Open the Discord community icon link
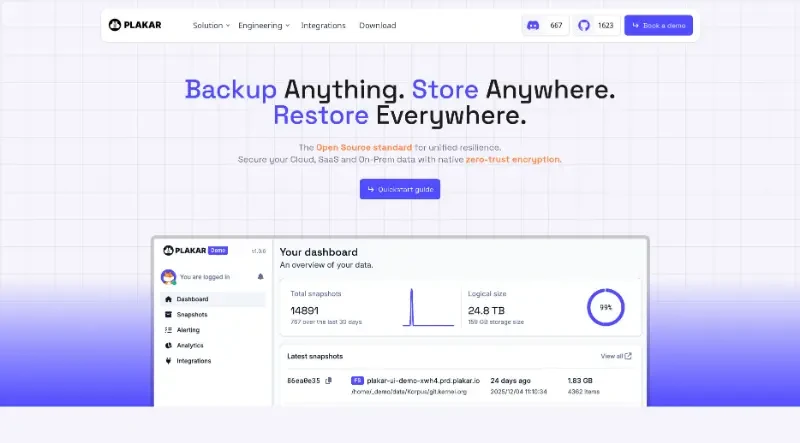800x443 pixels. 533,25
